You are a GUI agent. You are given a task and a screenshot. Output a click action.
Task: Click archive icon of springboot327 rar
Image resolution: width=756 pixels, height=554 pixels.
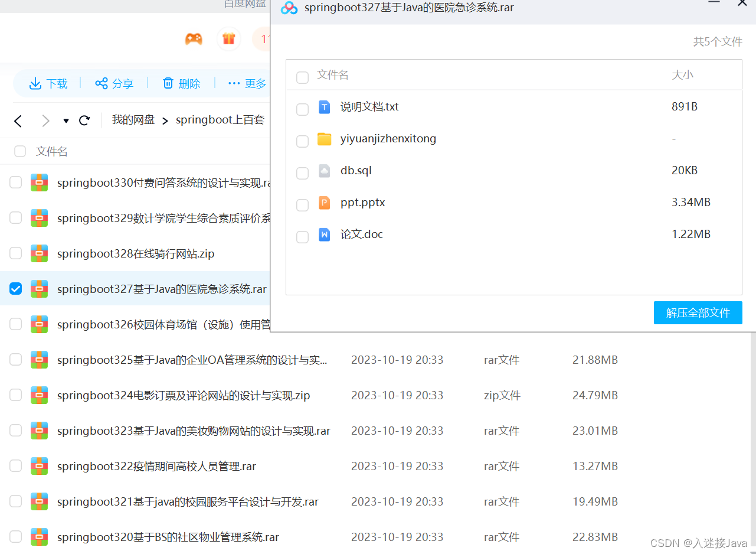(40, 289)
